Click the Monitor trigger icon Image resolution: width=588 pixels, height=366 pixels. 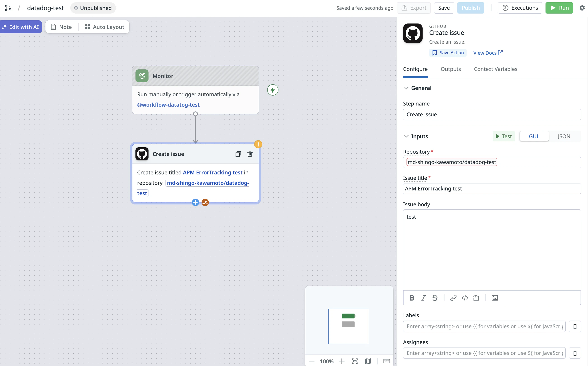(x=142, y=76)
